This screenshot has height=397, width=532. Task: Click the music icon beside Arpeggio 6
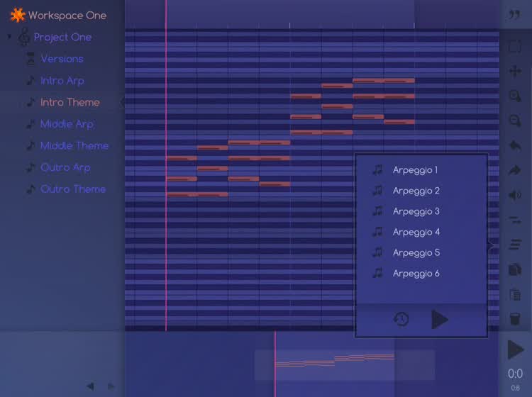[377, 272]
